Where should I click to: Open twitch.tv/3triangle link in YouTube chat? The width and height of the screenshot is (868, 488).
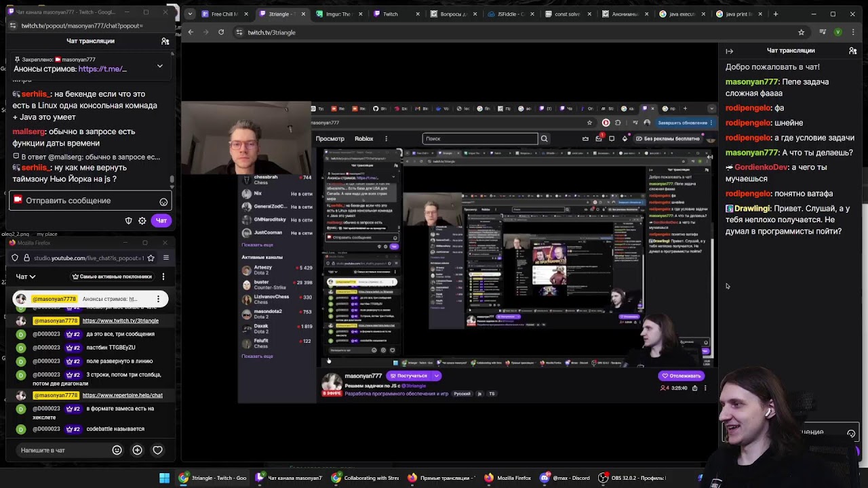pos(120,321)
